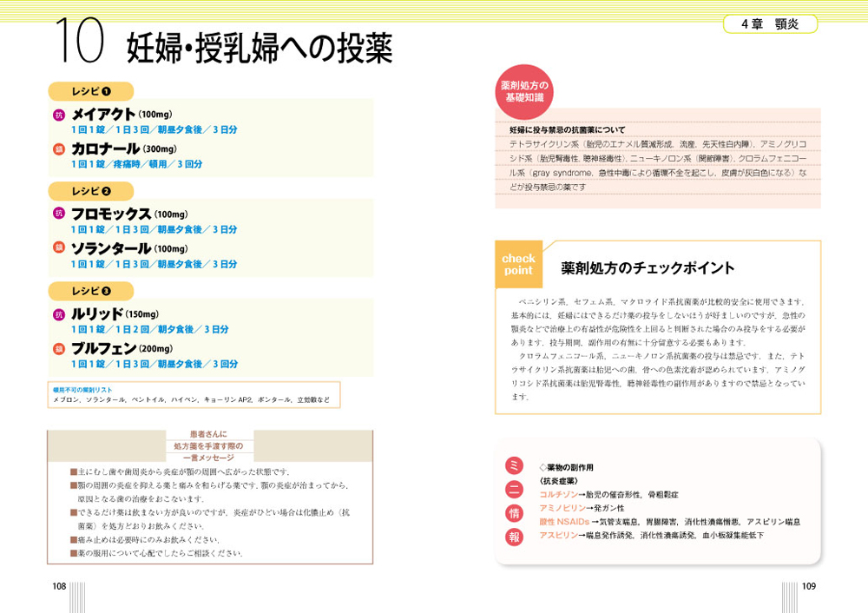This screenshot has width=868, height=613.
Task: Click the 妊婦・授乳婦への投薬 title
Action: (260, 49)
